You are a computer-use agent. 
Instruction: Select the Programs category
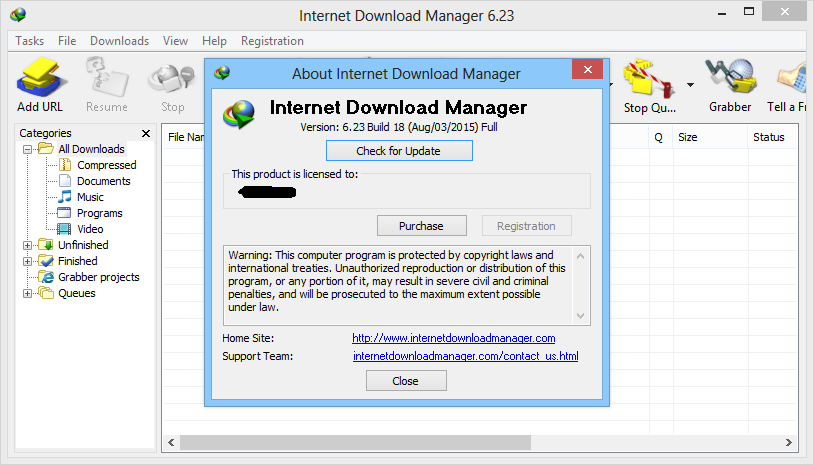point(99,213)
